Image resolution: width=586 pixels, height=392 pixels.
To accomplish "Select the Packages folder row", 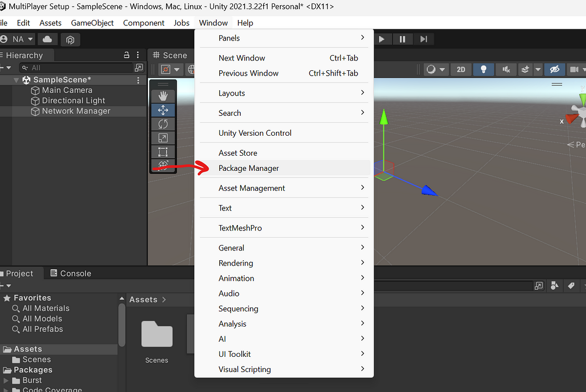I will 59,370.
